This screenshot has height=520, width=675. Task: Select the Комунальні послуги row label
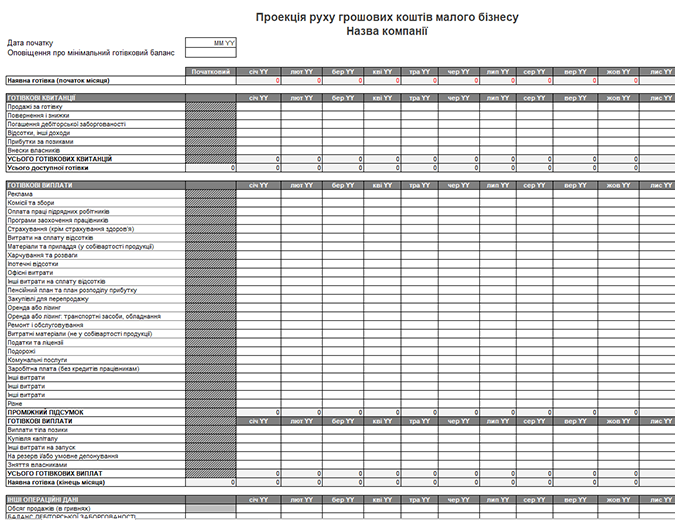[37, 360]
